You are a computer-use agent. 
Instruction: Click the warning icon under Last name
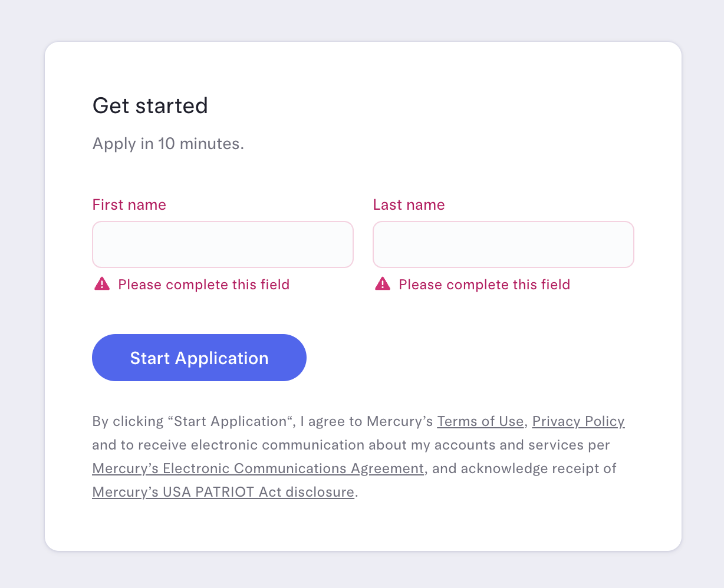pos(383,284)
